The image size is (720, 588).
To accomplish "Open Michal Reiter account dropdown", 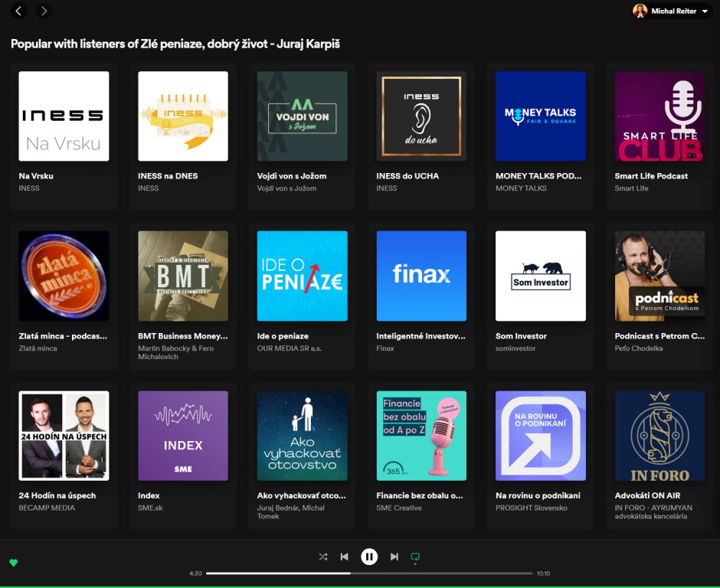I will coord(704,11).
